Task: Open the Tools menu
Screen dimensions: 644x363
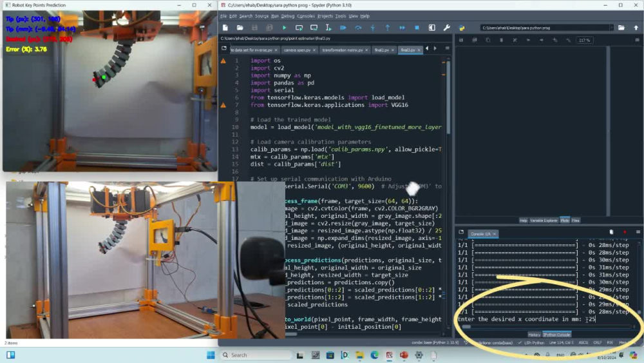Action: (341, 16)
